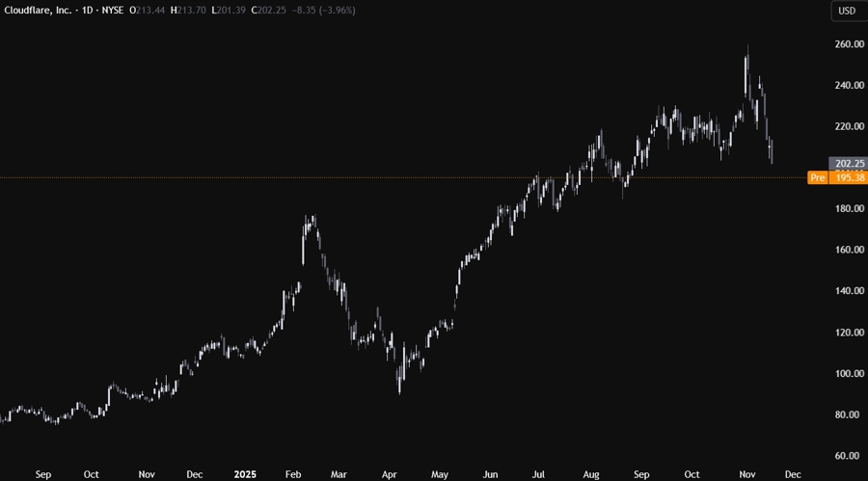Click the 60.00 price axis label
Viewport: 868px width, 481px height.
point(848,455)
